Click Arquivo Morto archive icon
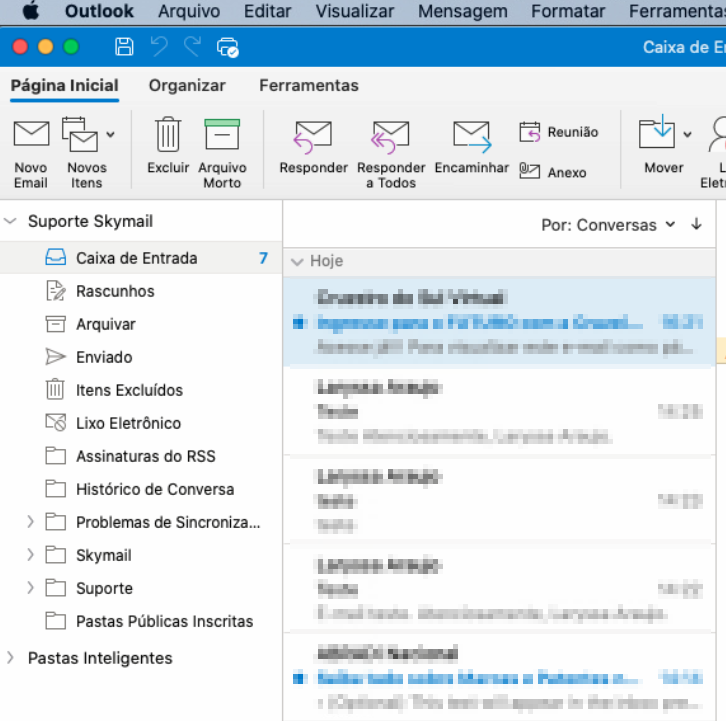Viewport: 726px width, 721px height. [x=222, y=134]
